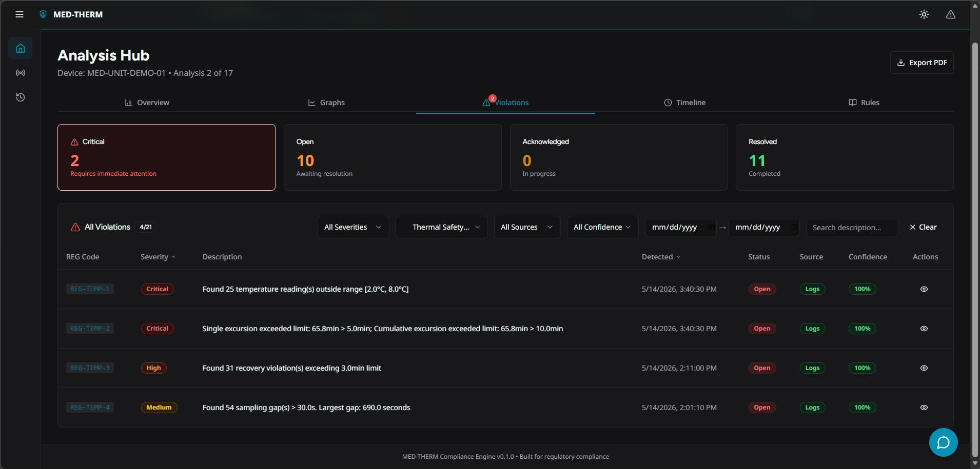Go to home dashboard sidebar icon
The height and width of the screenshot is (469, 980).
[21, 48]
